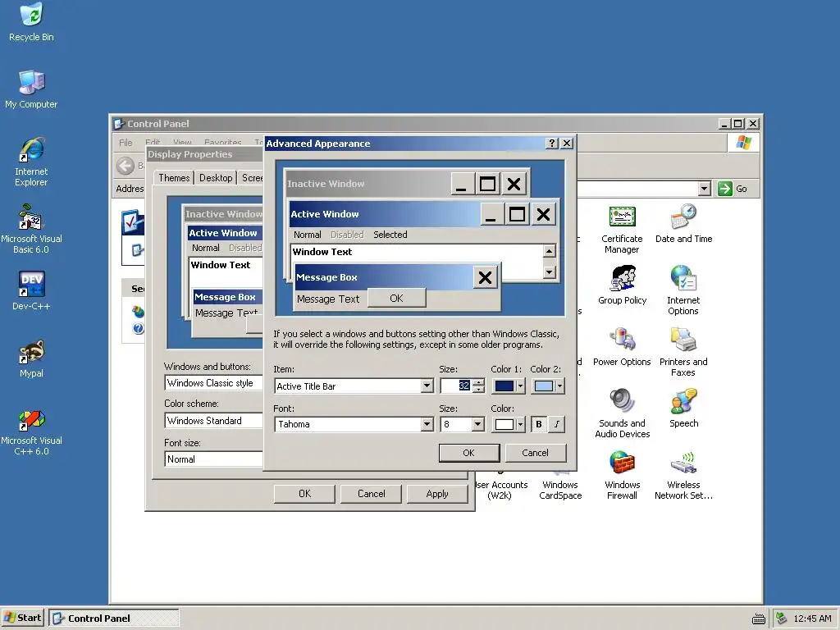Click the Inactive Window title in preview
Viewport: 840px width, 630px height.
click(326, 184)
